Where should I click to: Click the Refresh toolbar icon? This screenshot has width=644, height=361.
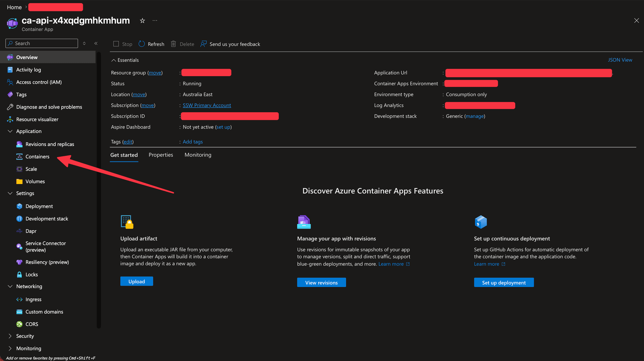click(x=142, y=44)
